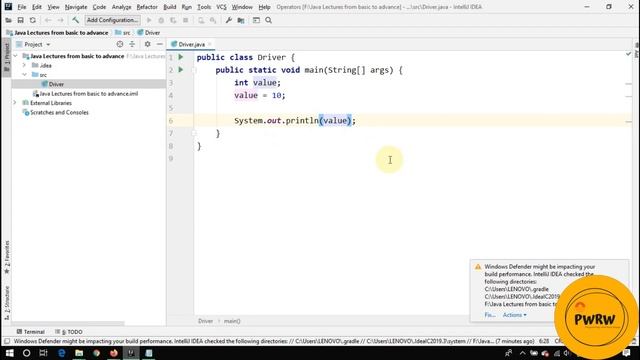Click the Project panel horizontal scrollbar
Image resolution: width=640 pixels, height=360 pixels.
[x=68, y=324]
